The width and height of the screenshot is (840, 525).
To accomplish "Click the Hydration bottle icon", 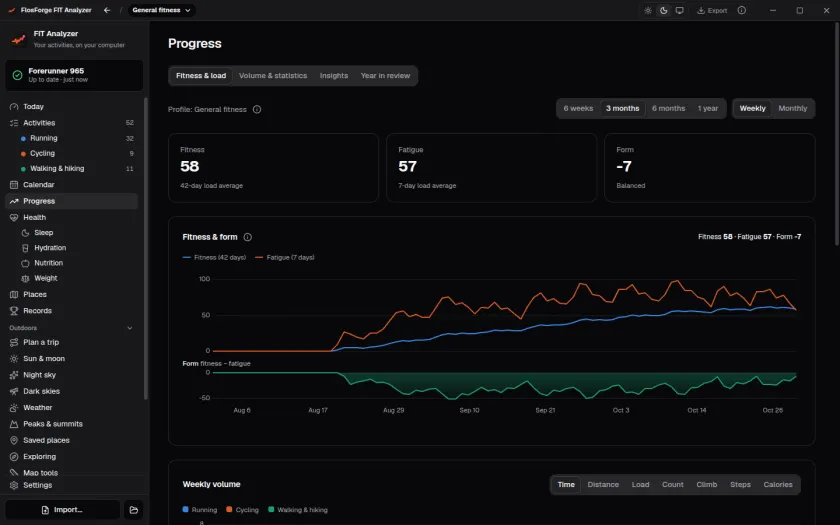I will 25,248.
